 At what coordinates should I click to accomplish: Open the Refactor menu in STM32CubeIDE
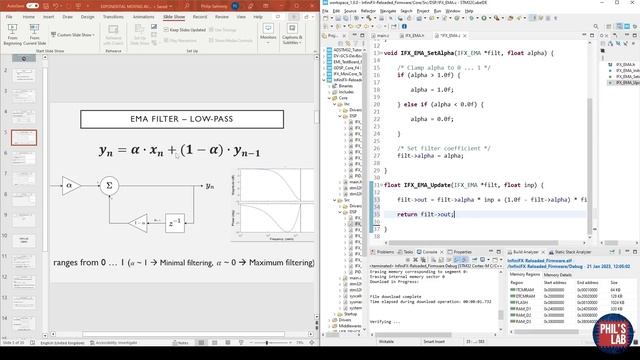pos(368,11)
